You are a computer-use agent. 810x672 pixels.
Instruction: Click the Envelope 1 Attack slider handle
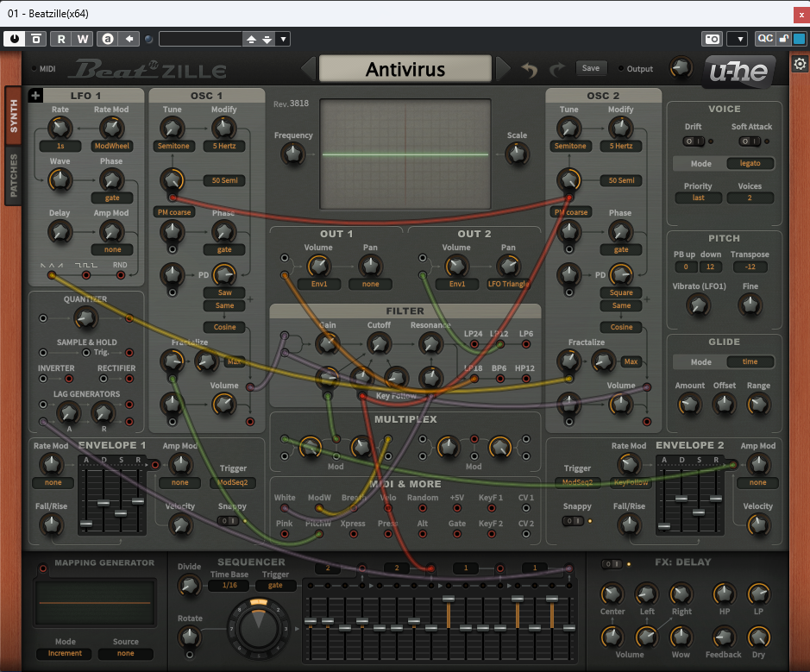point(86,524)
